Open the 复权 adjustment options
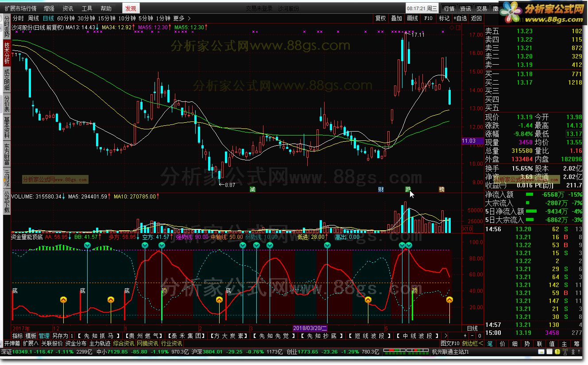The height and width of the screenshot is (365, 588). [x=381, y=18]
